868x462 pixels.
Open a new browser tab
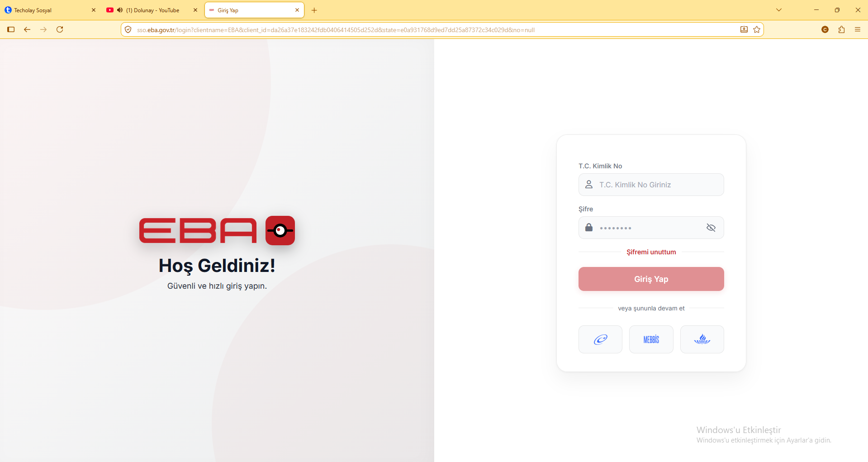[x=314, y=10]
